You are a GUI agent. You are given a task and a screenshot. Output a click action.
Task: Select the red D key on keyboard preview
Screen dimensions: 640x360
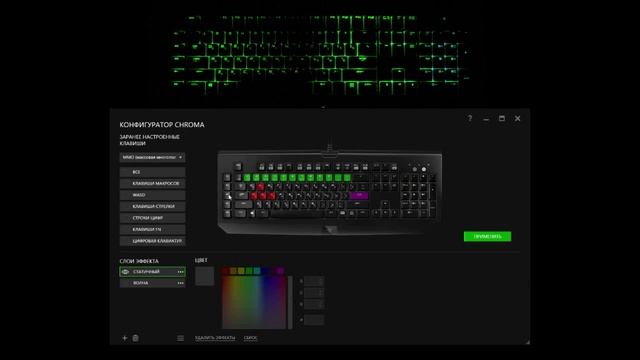pos(272,196)
